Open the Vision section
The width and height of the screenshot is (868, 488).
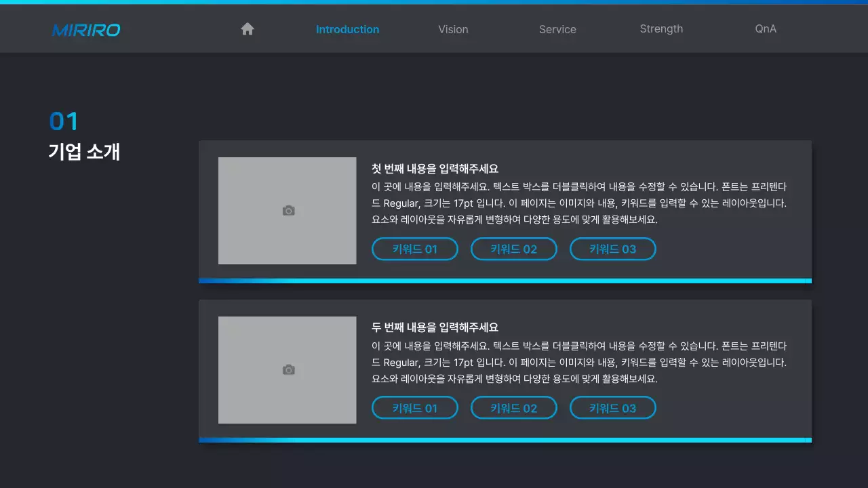tap(453, 29)
